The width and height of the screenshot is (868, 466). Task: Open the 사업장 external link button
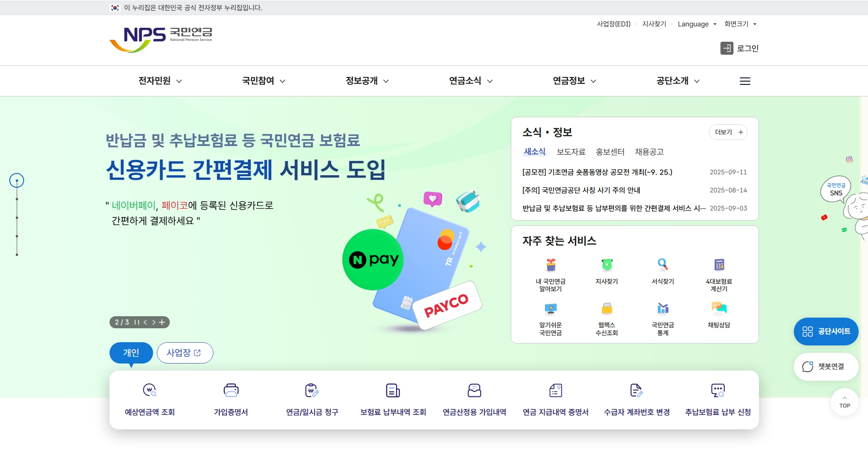(185, 353)
